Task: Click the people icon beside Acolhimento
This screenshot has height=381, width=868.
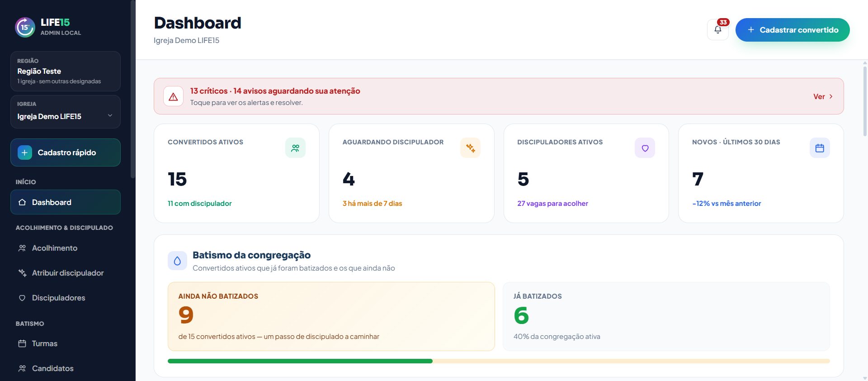Action: (22, 248)
